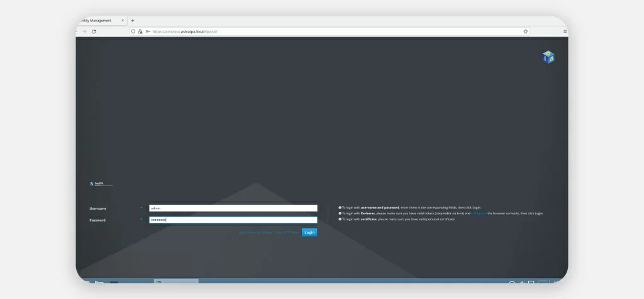Focus the Password input field

pos(233,220)
